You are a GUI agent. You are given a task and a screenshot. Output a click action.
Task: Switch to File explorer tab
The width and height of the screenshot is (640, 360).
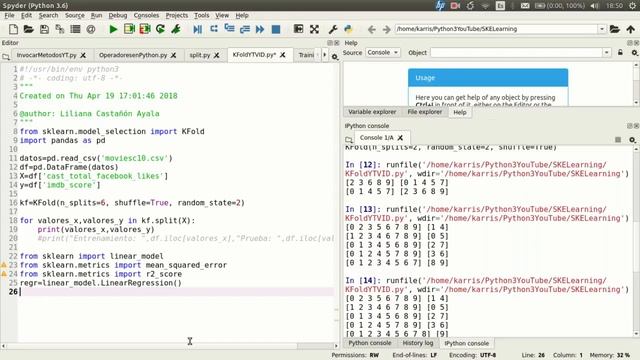coord(424,112)
